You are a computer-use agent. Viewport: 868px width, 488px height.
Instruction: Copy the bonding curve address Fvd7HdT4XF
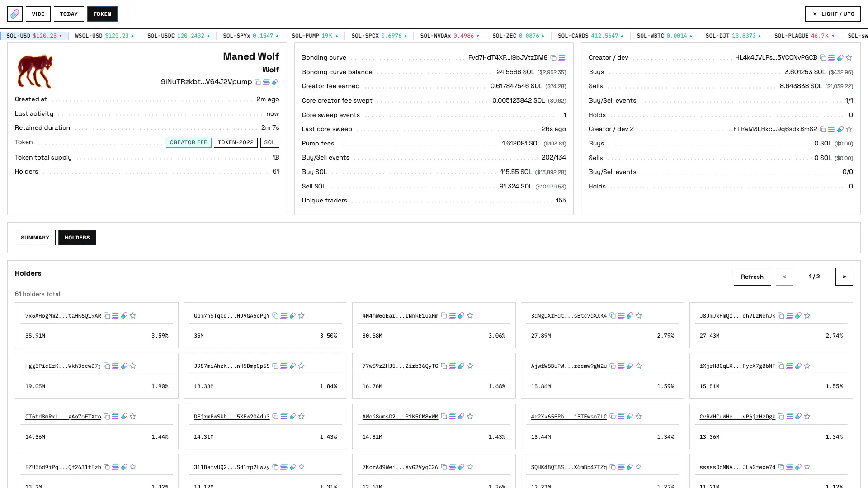coord(553,58)
